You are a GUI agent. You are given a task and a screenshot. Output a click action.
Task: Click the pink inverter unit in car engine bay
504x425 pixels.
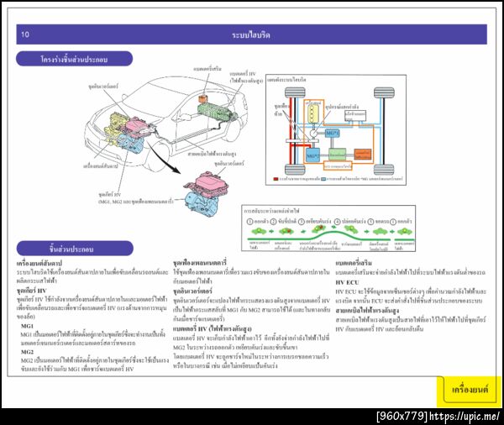pyautogui.click(x=137, y=126)
